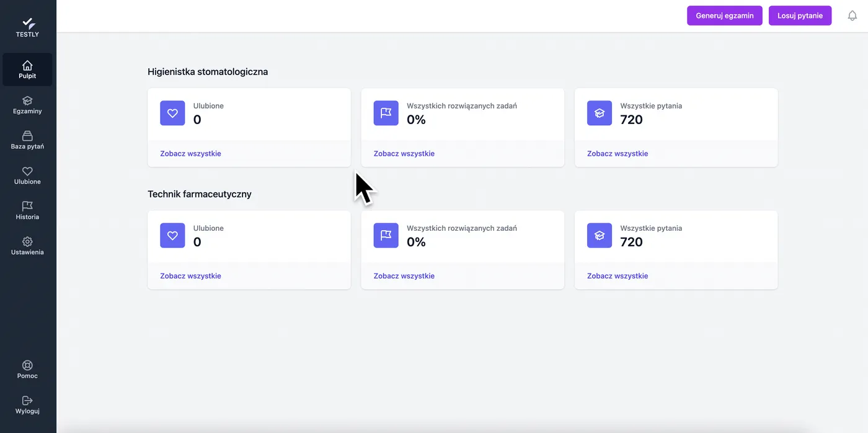Click graduation cap icon in Technik pytania card
The height and width of the screenshot is (433, 868).
click(x=600, y=235)
